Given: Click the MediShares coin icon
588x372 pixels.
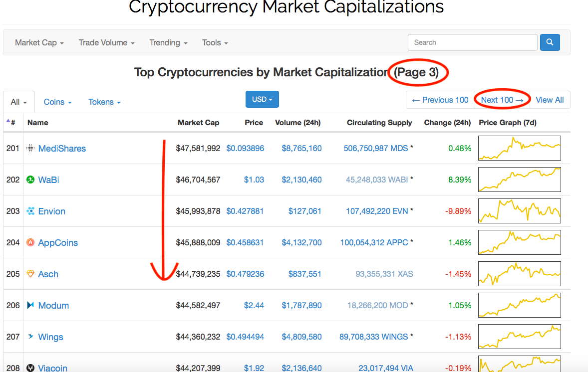Looking at the screenshot, I should 30,148.
